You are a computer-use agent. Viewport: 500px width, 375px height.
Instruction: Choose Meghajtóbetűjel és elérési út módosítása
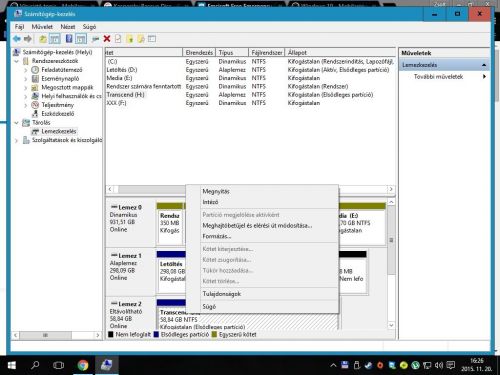click(x=262, y=226)
